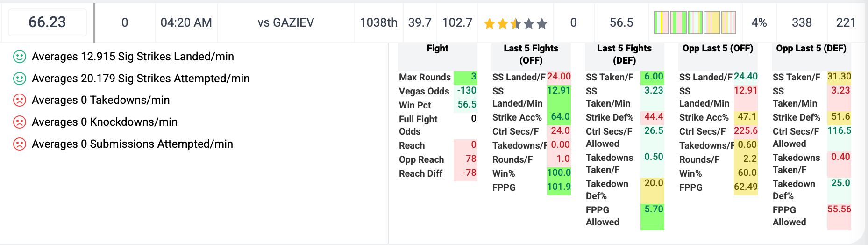Viewport: 868px width, 245px height.
Task: Click the Opp Last 5 (DEF) header
Action: [x=811, y=49]
